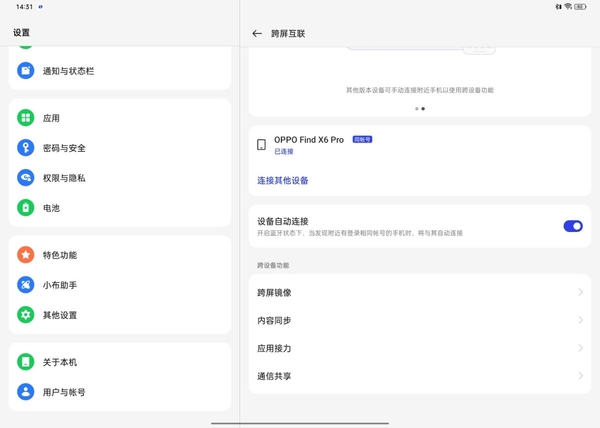Open the green 应用 icon
Image resolution: width=600 pixels, height=428 pixels.
click(26, 118)
